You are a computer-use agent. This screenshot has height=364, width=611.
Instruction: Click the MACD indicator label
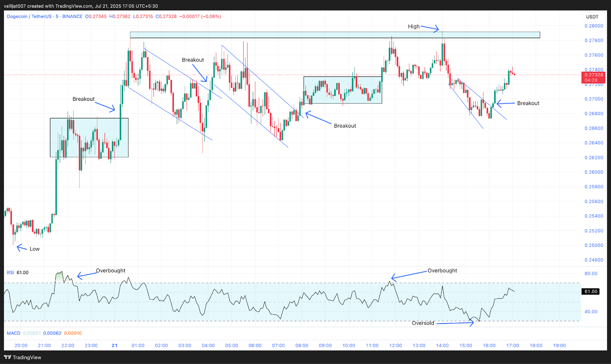tap(13, 333)
